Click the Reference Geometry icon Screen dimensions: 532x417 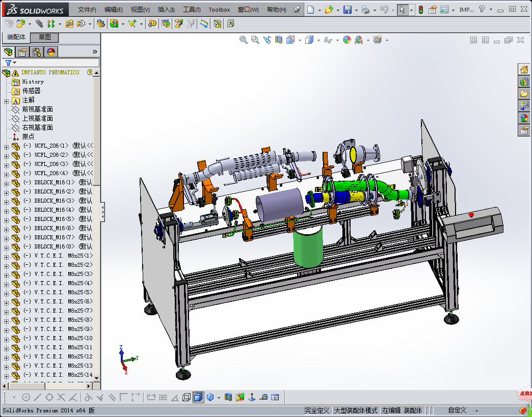[132, 23]
